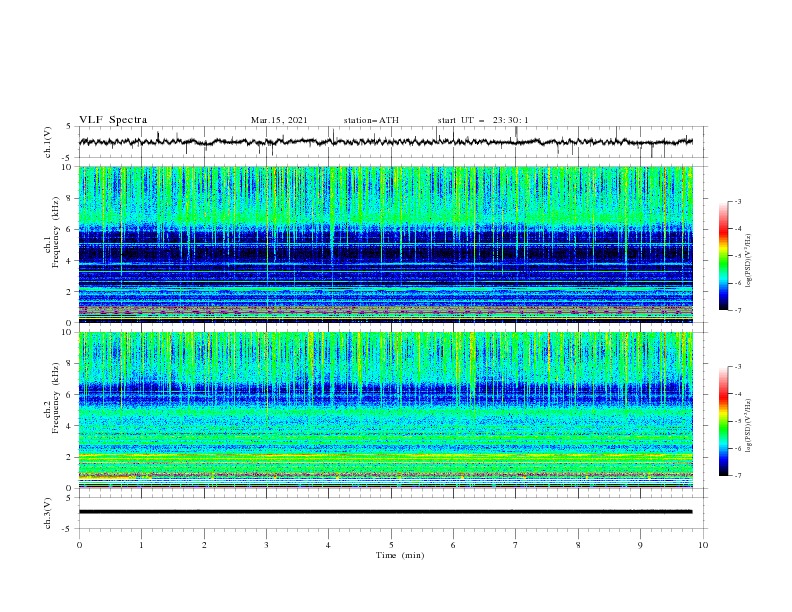This screenshot has height=612, width=792.
Task: Click time axis tick label '3'
Action: click(x=266, y=545)
